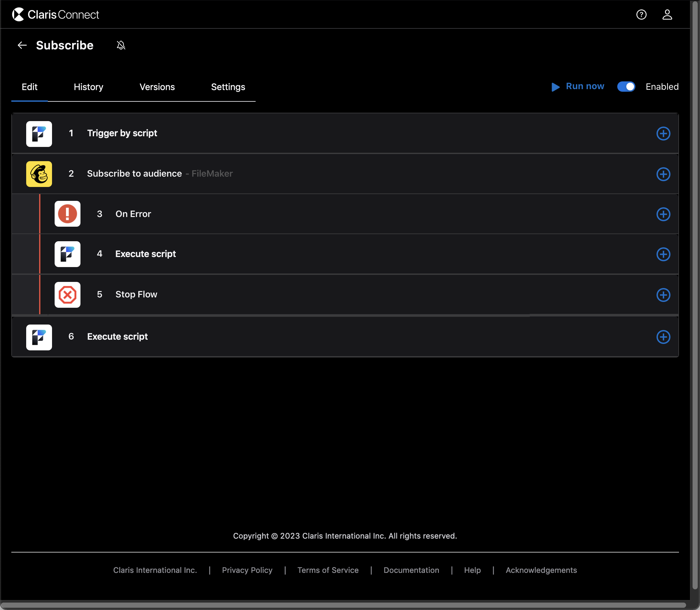Run the flow now
Image resolution: width=700 pixels, height=610 pixels.
(578, 87)
